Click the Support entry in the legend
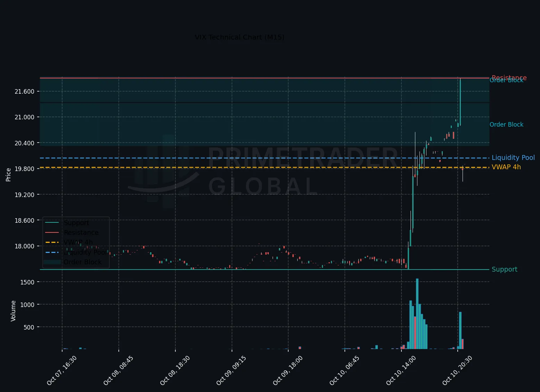This screenshot has height=392, width=540. point(76,223)
